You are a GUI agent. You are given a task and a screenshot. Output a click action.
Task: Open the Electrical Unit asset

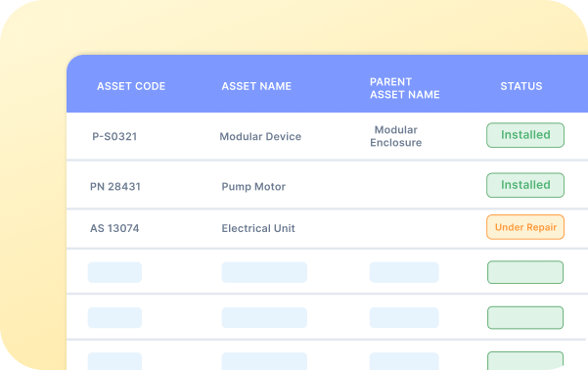[x=258, y=228]
